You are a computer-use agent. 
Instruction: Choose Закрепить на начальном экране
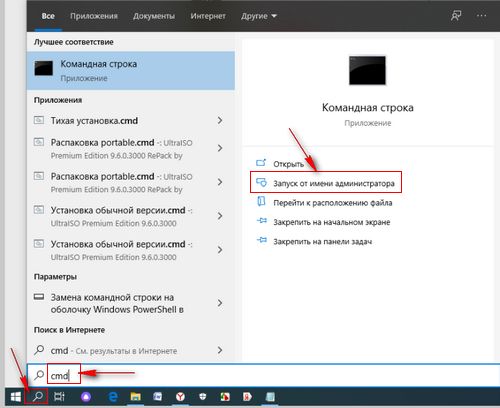tap(332, 222)
